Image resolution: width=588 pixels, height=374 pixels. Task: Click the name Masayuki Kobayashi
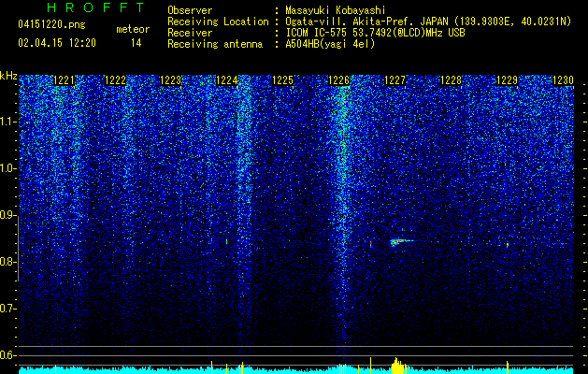pos(336,10)
